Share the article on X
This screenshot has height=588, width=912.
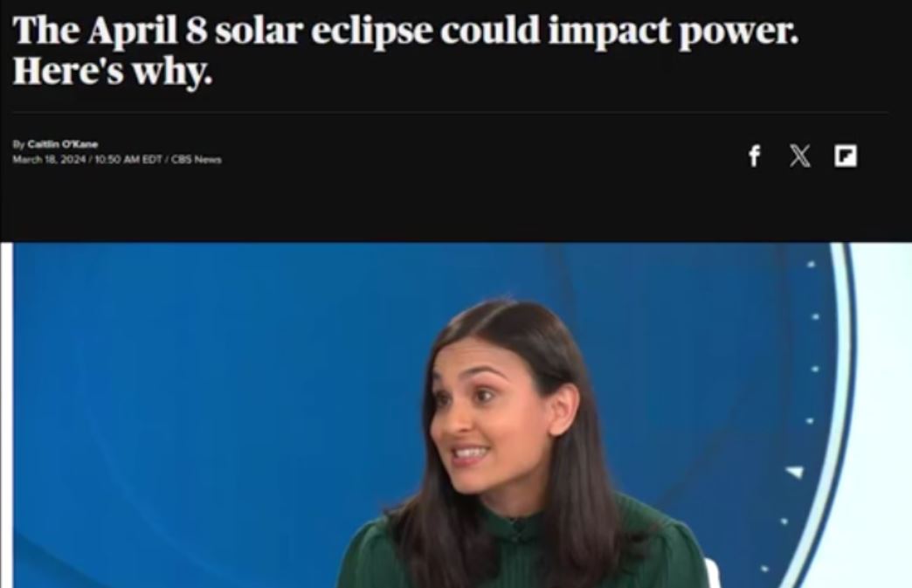799,156
